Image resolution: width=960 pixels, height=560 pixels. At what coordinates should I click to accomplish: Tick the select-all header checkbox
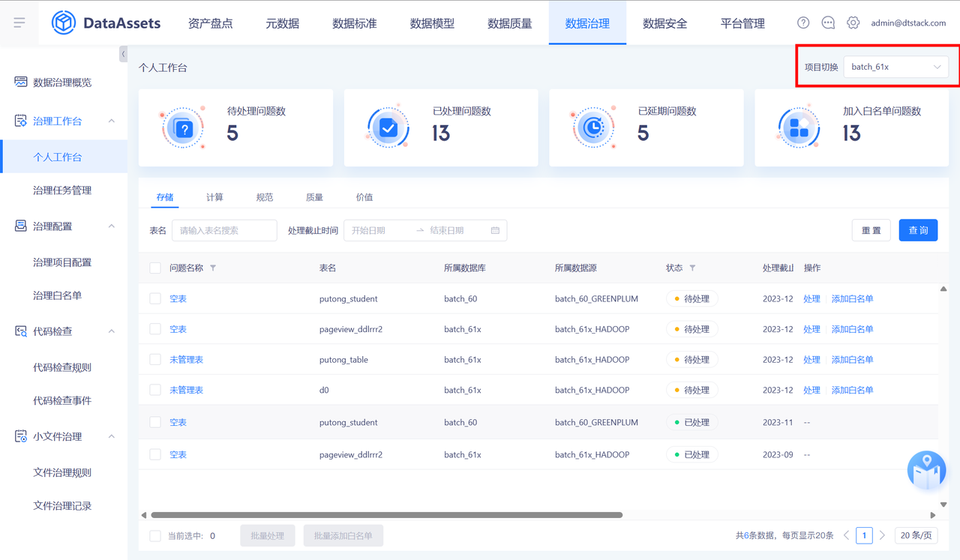pos(155,268)
